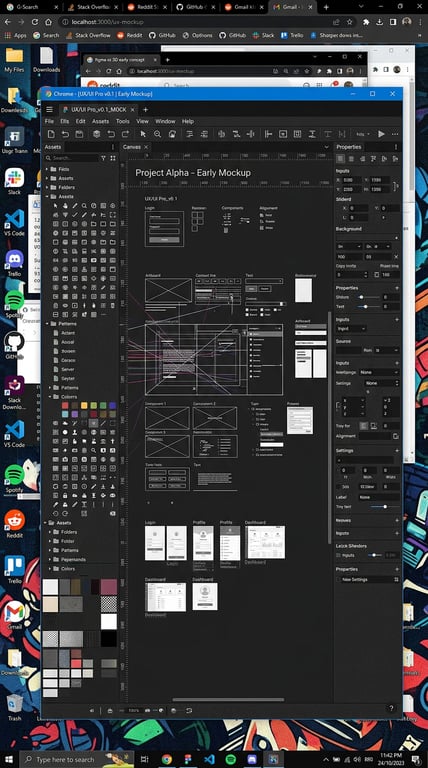
Task: Open the Edit menu
Action: click(x=80, y=121)
